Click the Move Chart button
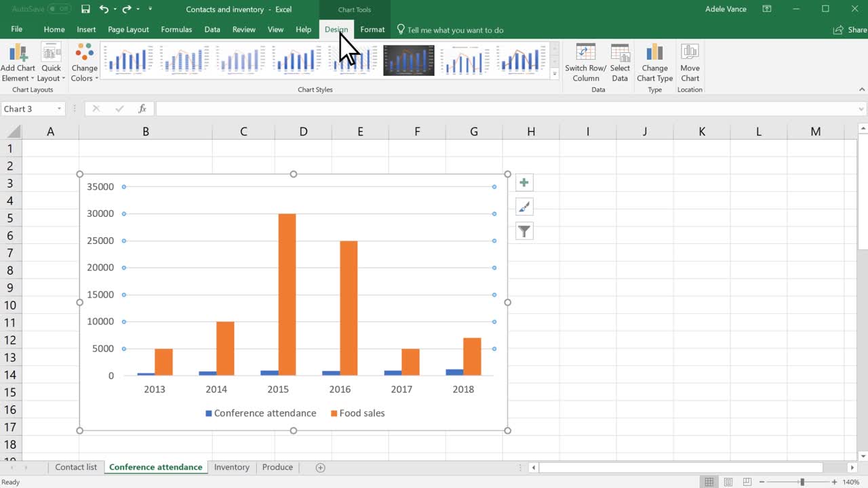This screenshot has width=868, height=488. (x=690, y=62)
